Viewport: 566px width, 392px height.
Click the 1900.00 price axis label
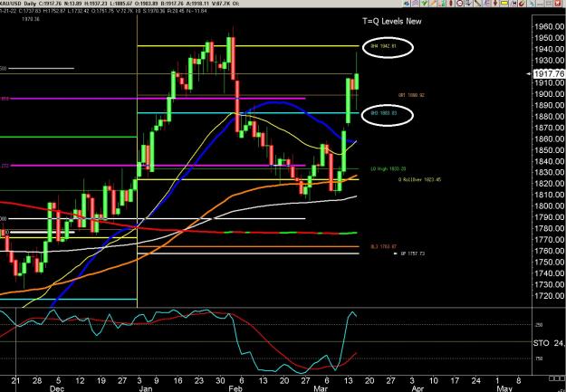[549, 94]
